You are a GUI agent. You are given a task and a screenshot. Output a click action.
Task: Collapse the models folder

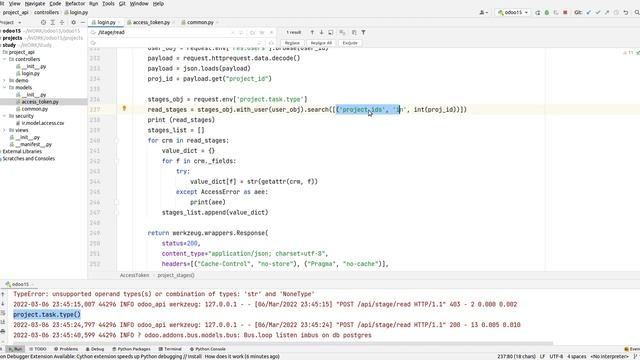pyautogui.click(x=4, y=87)
